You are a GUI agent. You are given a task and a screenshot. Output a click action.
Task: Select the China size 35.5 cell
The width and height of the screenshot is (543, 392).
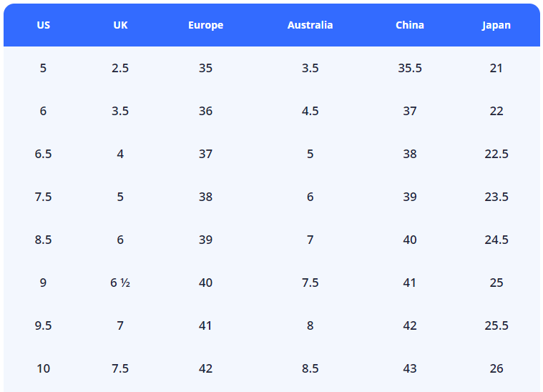tap(409, 68)
